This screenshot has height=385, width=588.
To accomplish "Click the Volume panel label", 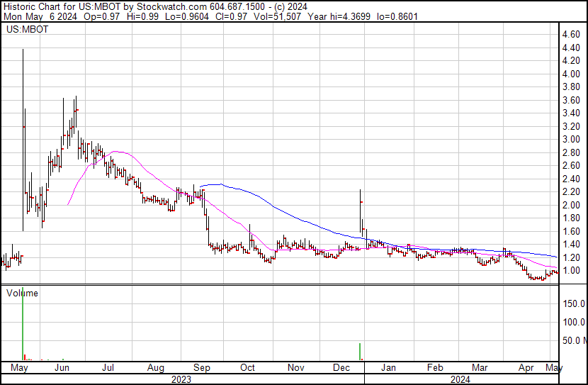I will click(x=23, y=293).
